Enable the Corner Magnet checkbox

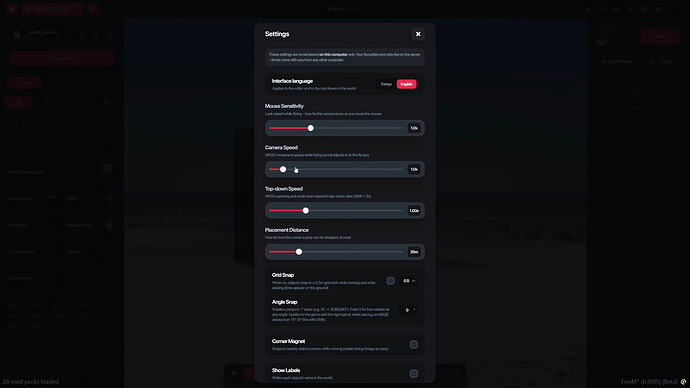pos(414,344)
